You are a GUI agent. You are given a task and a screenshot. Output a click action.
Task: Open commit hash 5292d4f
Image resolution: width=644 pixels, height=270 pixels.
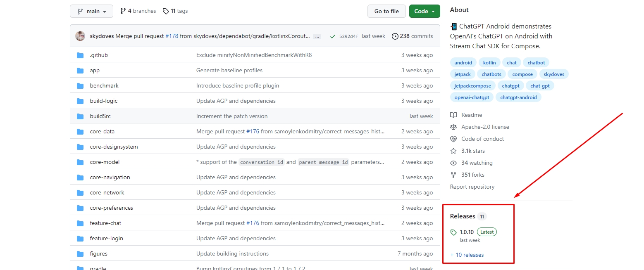click(x=348, y=36)
